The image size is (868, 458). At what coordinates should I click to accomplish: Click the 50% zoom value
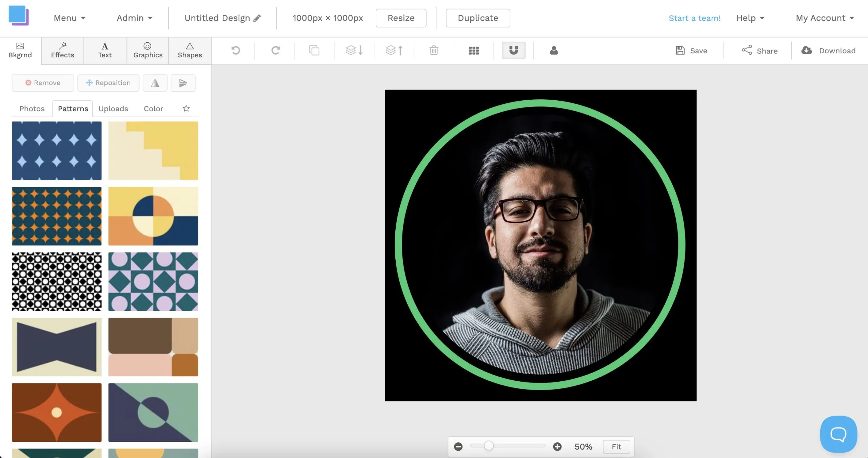tap(583, 447)
